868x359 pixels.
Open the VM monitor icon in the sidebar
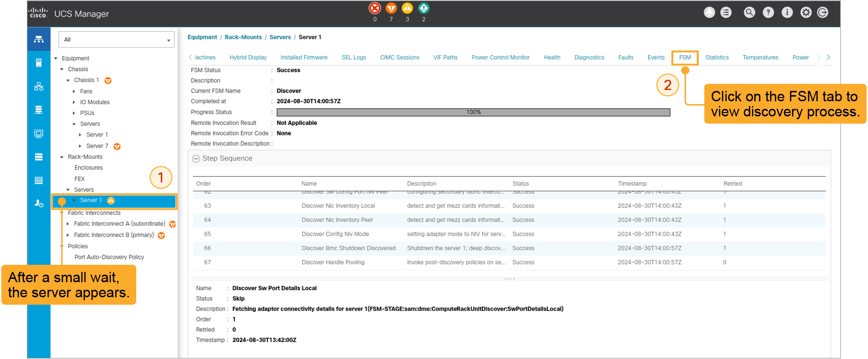pyautogui.click(x=39, y=133)
